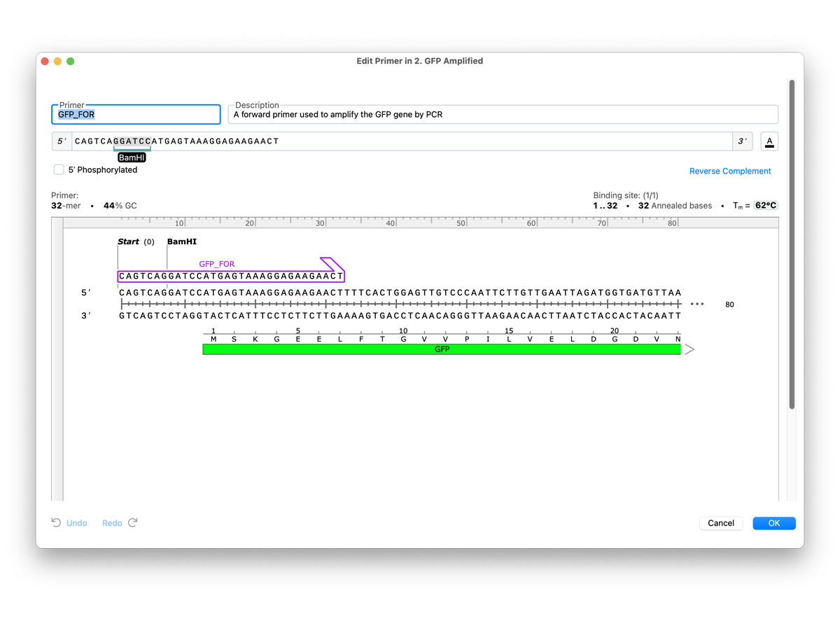Screen dimensions: 840x623
Task: Click the ellipsis continuation marker
Action: tap(697, 304)
